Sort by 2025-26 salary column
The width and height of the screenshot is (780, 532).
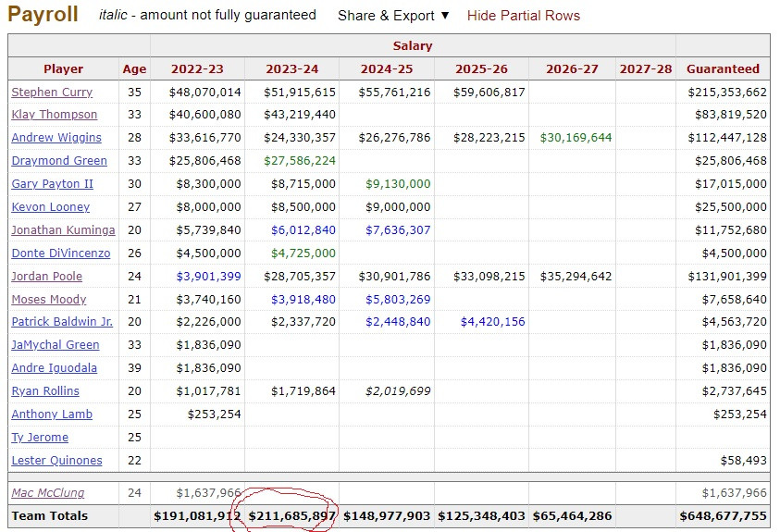(481, 68)
